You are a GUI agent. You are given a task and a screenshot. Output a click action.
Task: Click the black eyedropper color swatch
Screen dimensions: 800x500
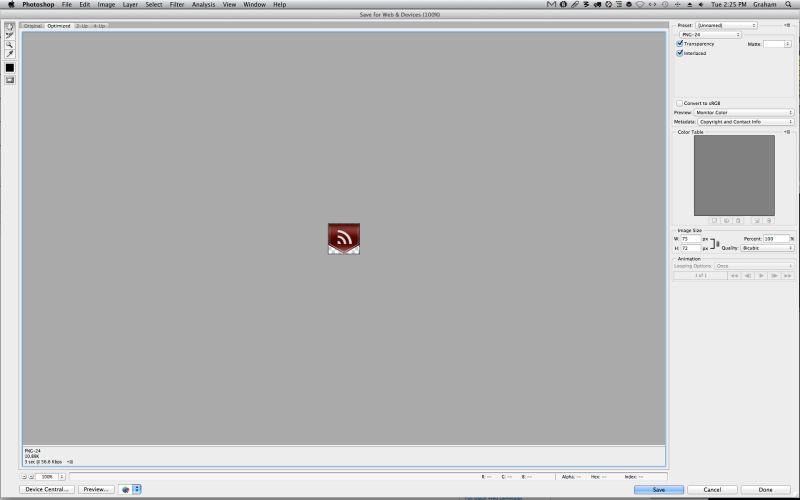(9, 67)
